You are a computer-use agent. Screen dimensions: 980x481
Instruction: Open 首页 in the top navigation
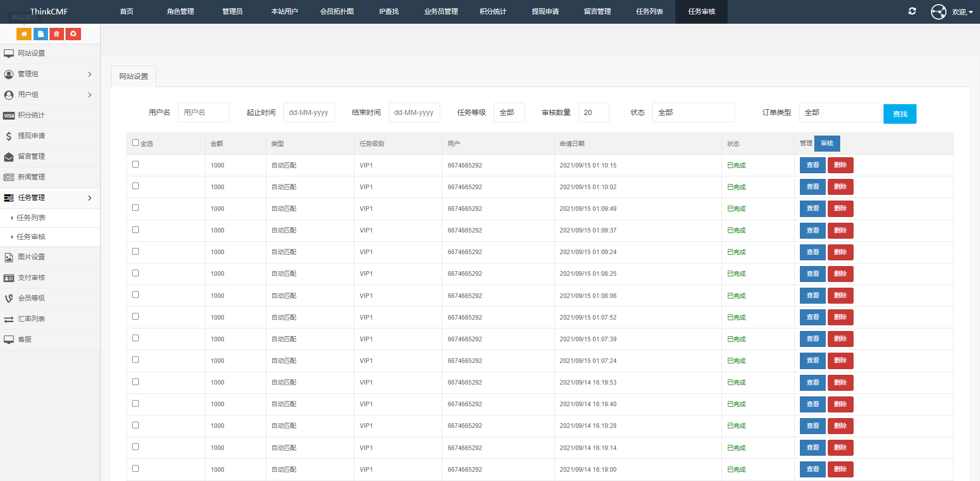point(126,11)
